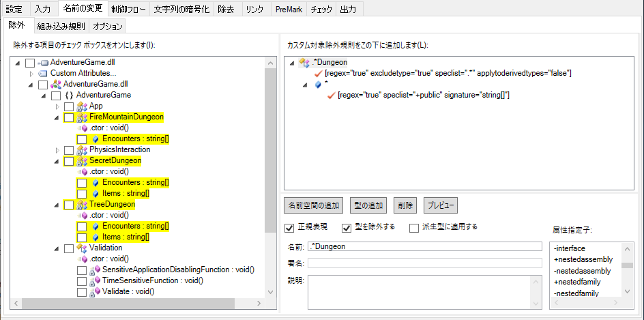Click the 削除 button

(405, 205)
